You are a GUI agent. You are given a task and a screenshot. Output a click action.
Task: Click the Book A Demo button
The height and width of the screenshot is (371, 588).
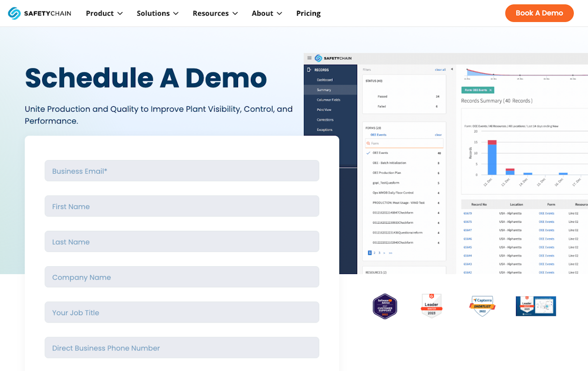(x=539, y=13)
